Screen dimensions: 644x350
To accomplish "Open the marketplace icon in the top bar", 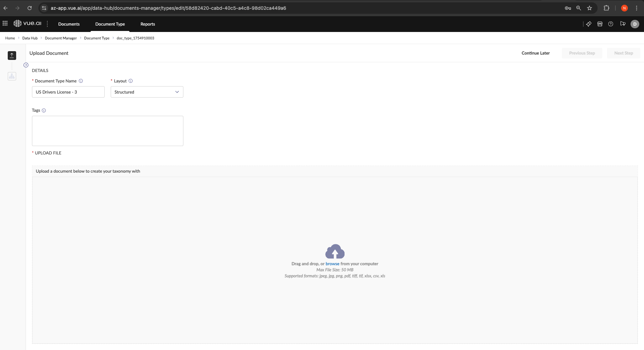I will click(x=600, y=24).
